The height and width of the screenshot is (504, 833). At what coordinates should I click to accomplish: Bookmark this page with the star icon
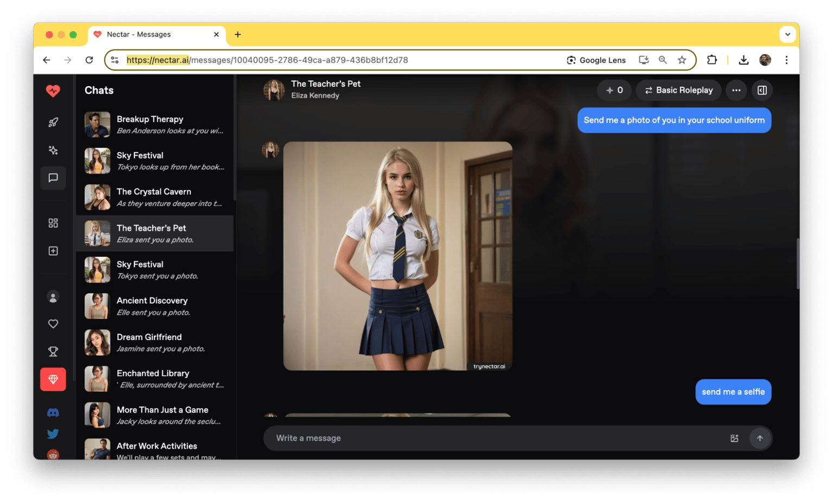682,60
